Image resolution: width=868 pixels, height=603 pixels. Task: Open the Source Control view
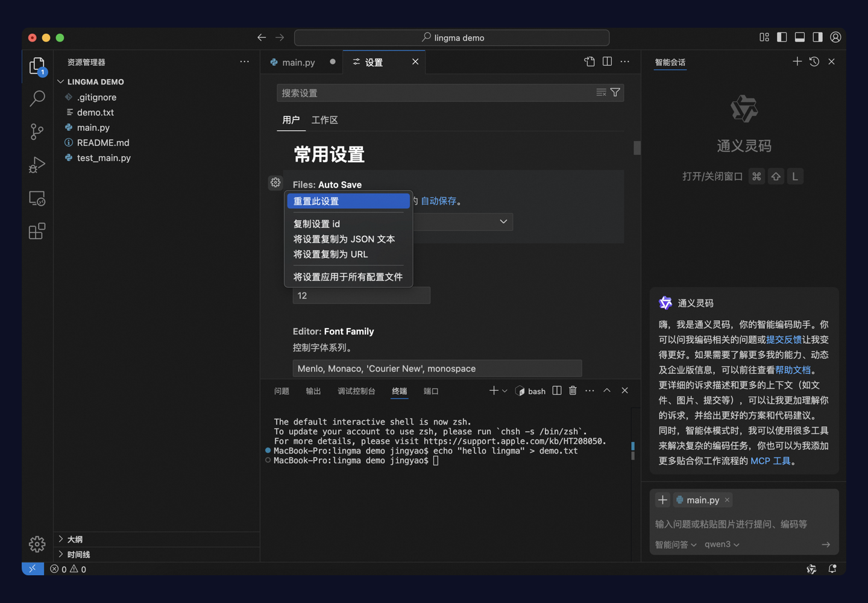pos(37,131)
